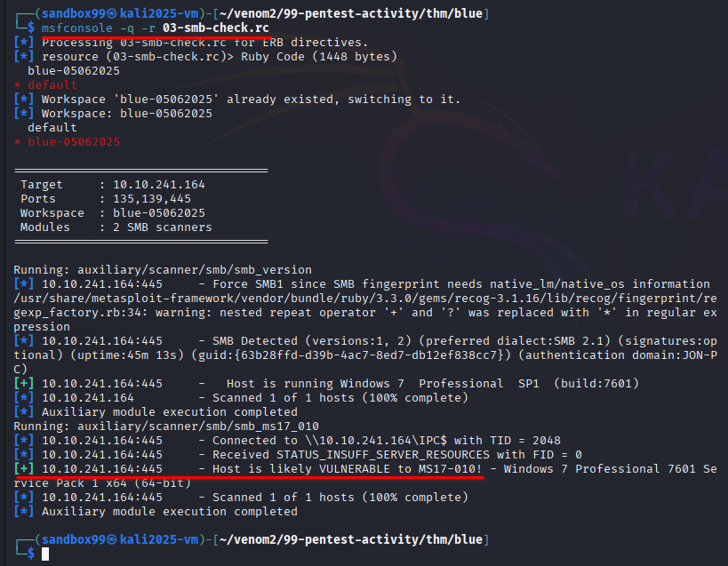Click the Ports value 135,139,445

[x=152, y=199]
